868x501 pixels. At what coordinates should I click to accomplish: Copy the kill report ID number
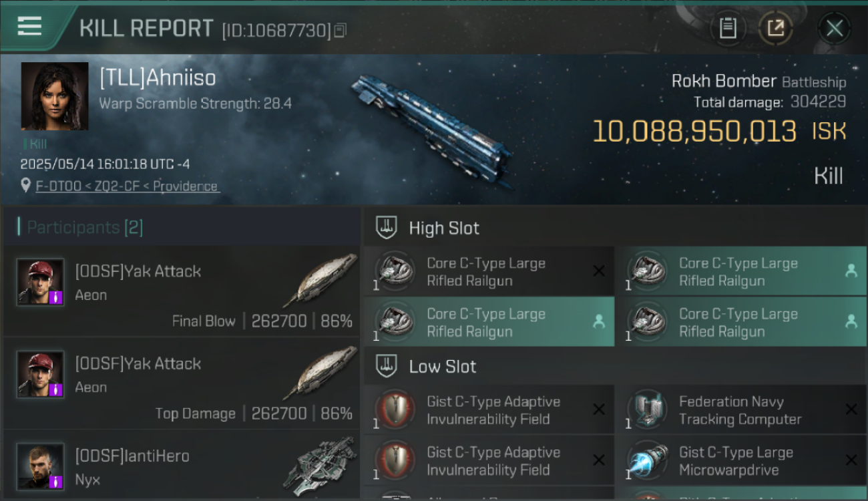coord(340,31)
